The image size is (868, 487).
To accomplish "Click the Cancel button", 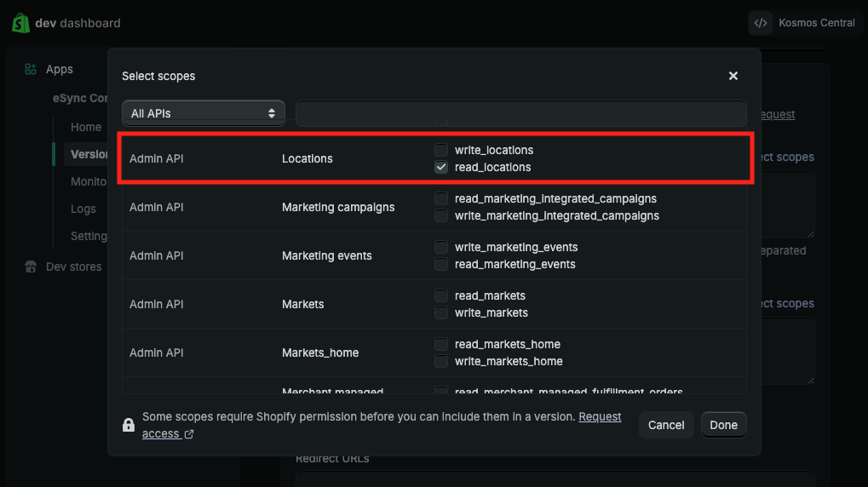I will pos(666,425).
